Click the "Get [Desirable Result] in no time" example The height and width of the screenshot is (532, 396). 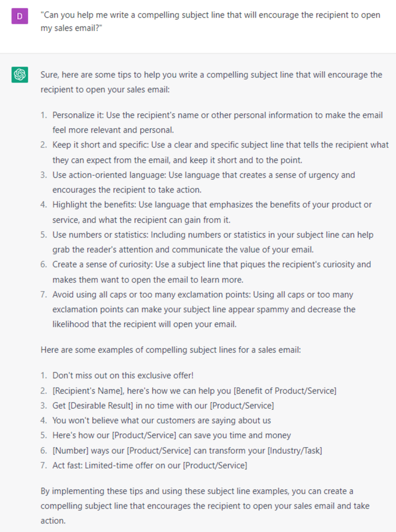(x=163, y=405)
